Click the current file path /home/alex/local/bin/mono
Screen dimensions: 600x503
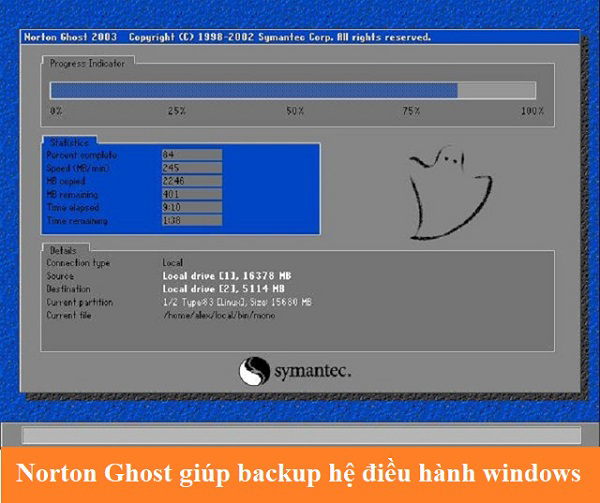point(219,314)
